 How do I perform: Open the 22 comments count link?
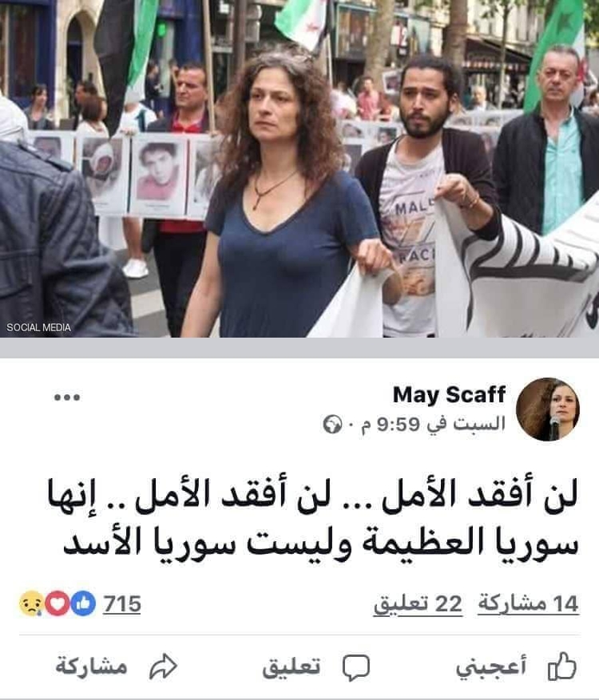point(418,604)
